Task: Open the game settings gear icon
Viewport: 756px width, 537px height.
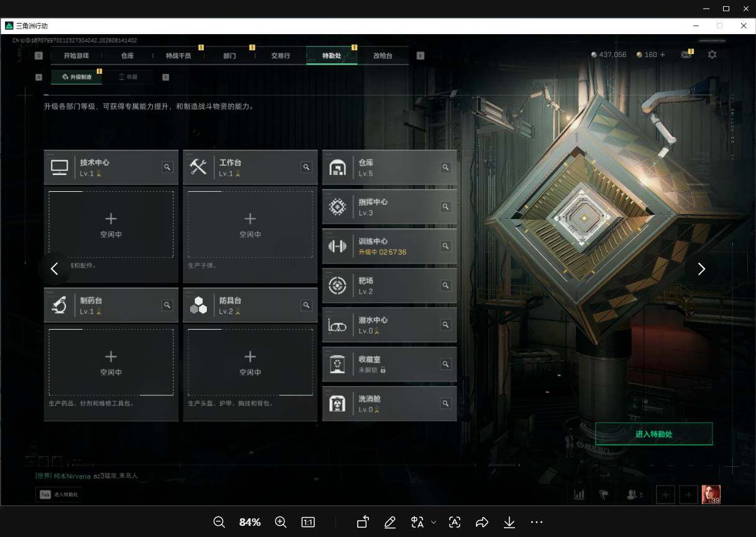Action: point(712,55)
